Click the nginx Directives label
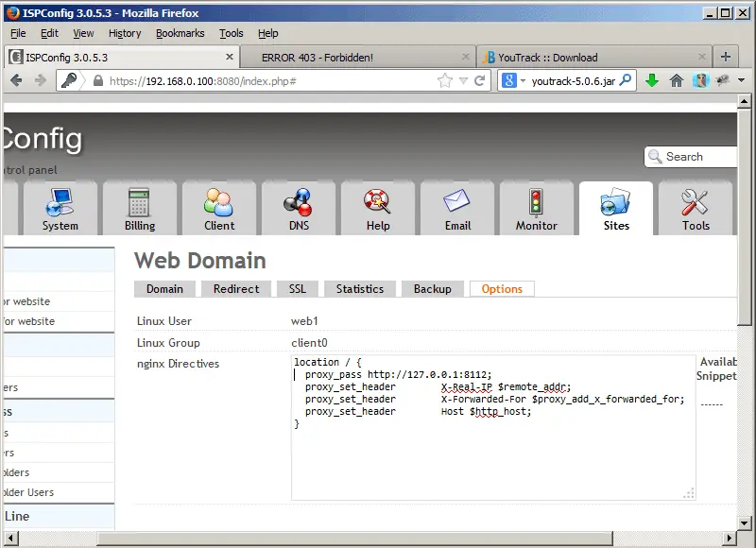Image resolution: width=756 pixels, height=548 pixels. click(178, 364)
